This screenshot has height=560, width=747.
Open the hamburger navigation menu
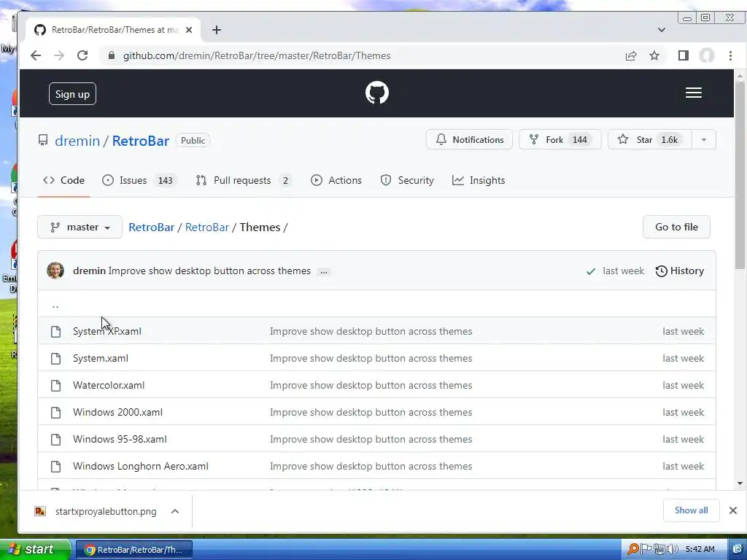[693, 93]
